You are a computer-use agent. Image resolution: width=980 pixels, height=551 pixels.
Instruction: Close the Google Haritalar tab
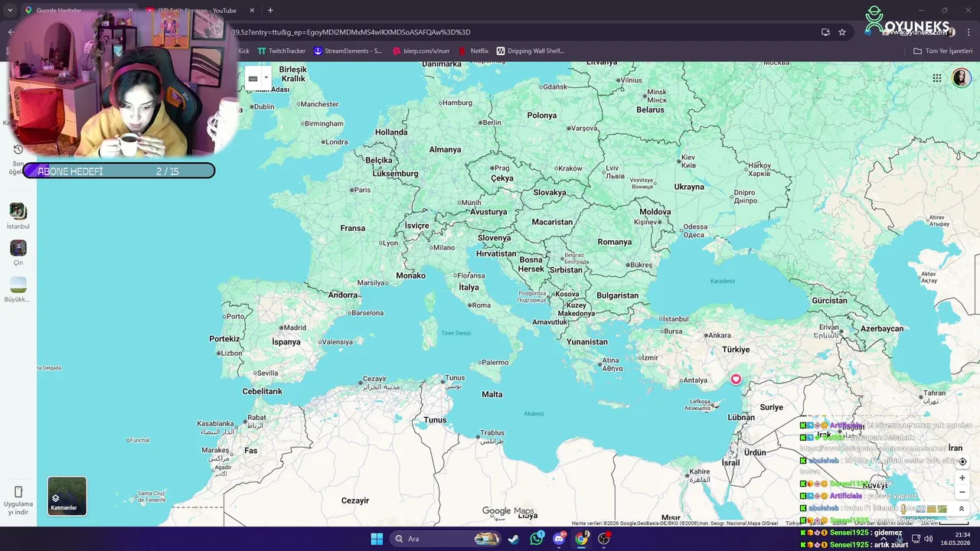[130, 11]
